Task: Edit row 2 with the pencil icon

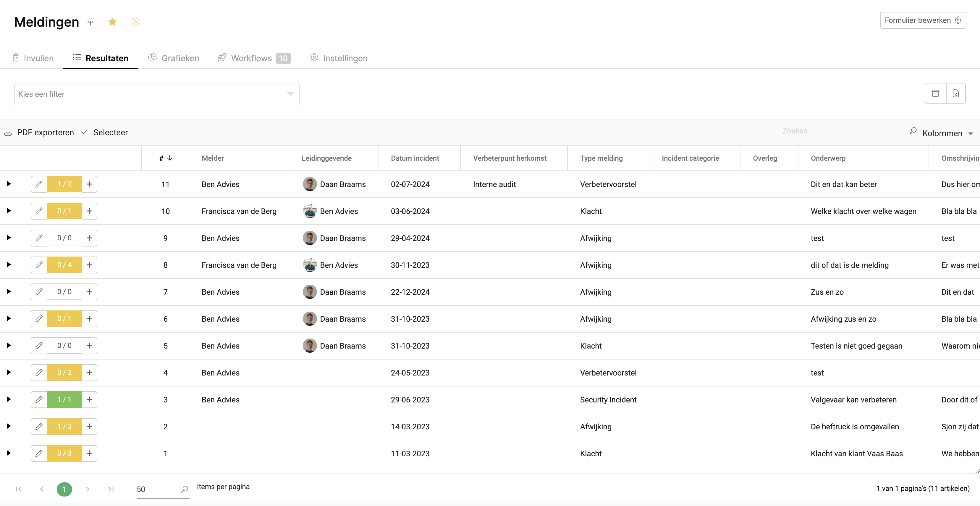Action: [39, 426]
